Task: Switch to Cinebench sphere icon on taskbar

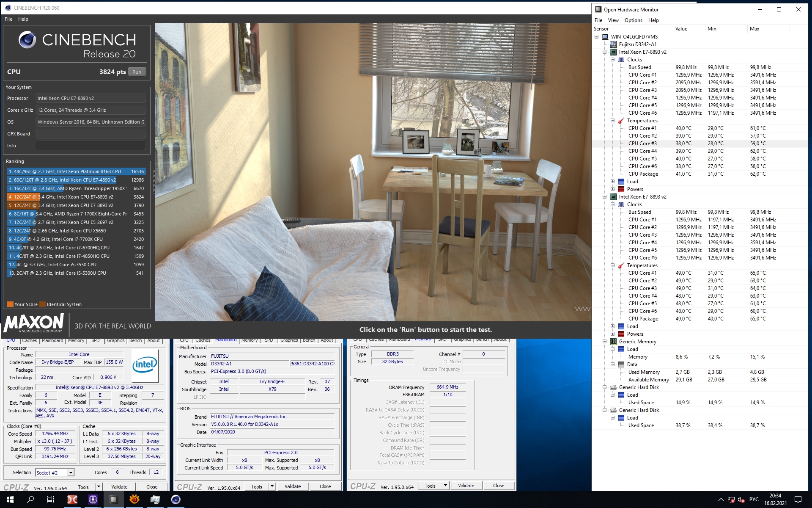Action: [176, 500]
